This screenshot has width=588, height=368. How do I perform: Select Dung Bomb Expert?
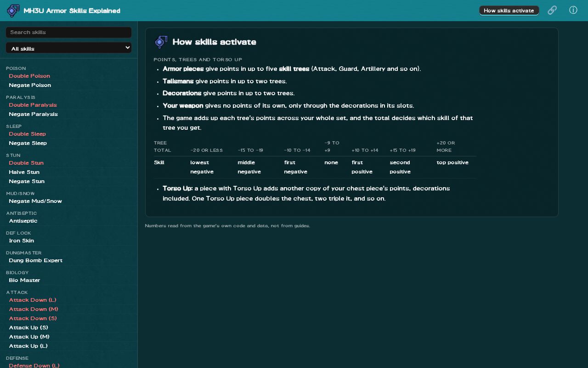click(35, 260)
